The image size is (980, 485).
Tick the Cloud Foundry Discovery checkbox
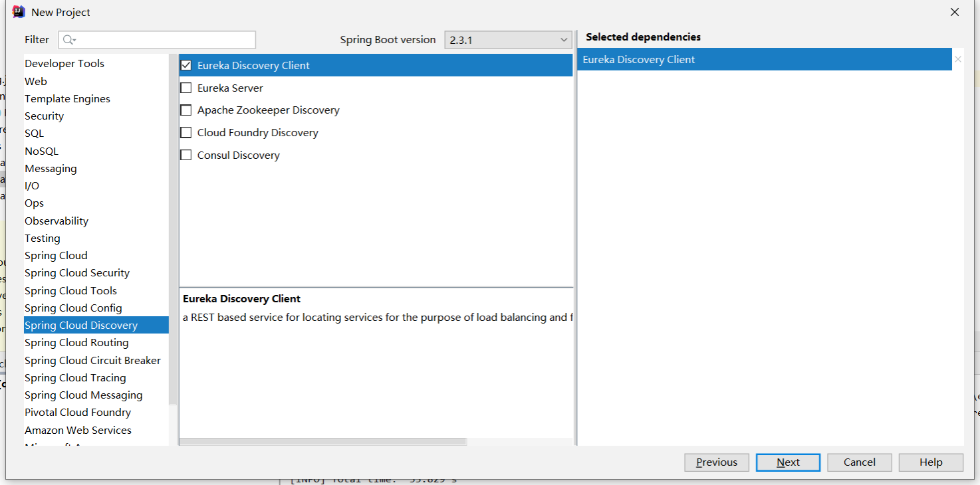186,133
